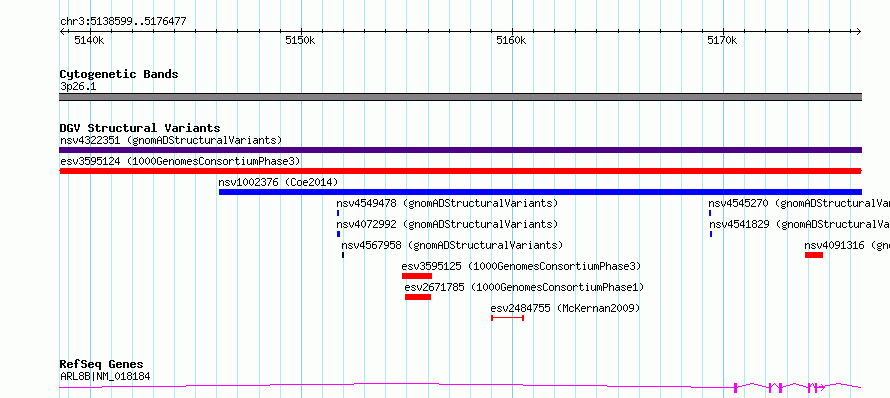The height and width of the screenshot is (398, 890).
Task: Open the nsv4549478 variant label
Action: pos(447,203)
